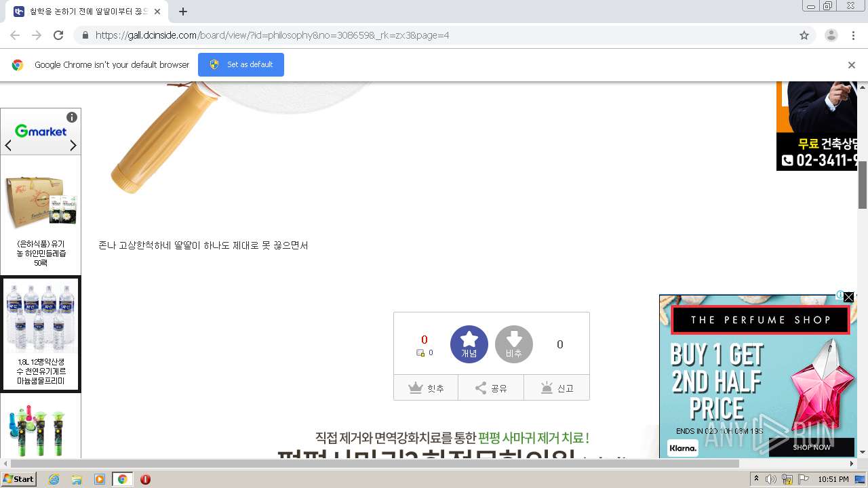Go back to the previous page
This screenshot has width=868, height=488.
(15, 35)
